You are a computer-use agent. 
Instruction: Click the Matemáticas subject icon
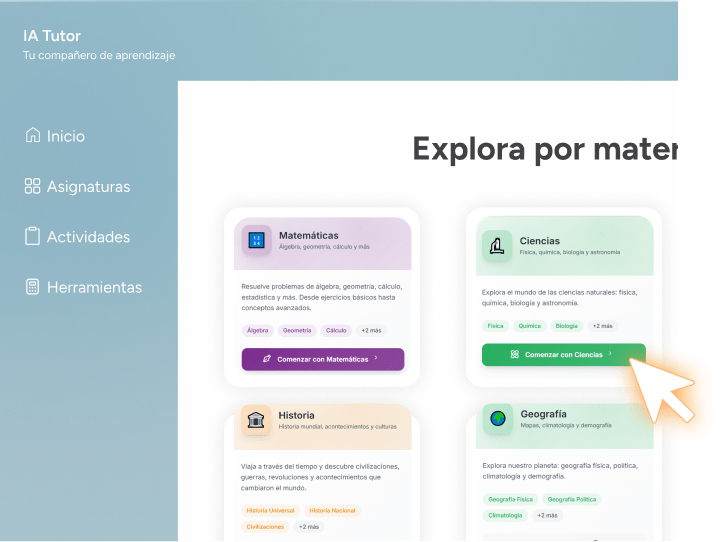click(x=256, y=240)
